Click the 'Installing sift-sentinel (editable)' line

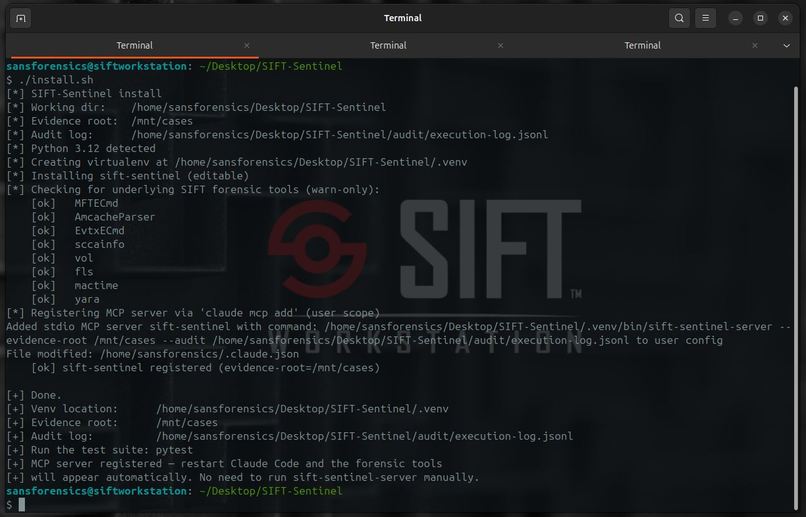pyautogui.click(x=127, y=176)
